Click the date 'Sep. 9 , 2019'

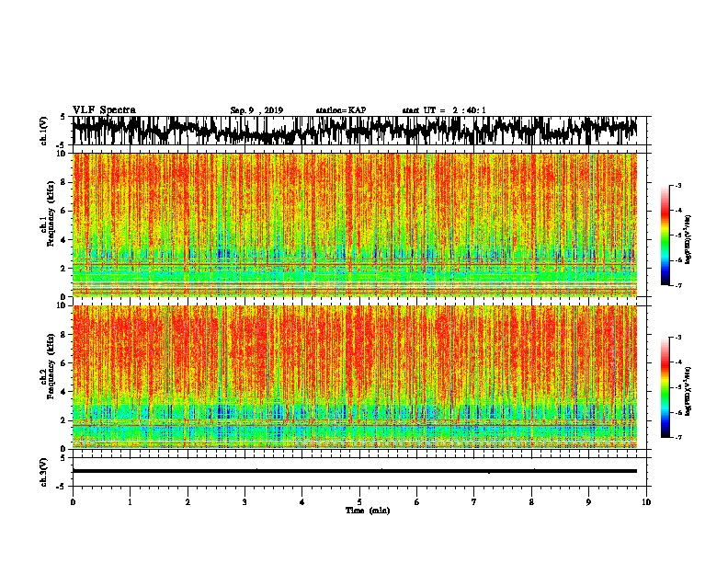[x=256, y=110]
